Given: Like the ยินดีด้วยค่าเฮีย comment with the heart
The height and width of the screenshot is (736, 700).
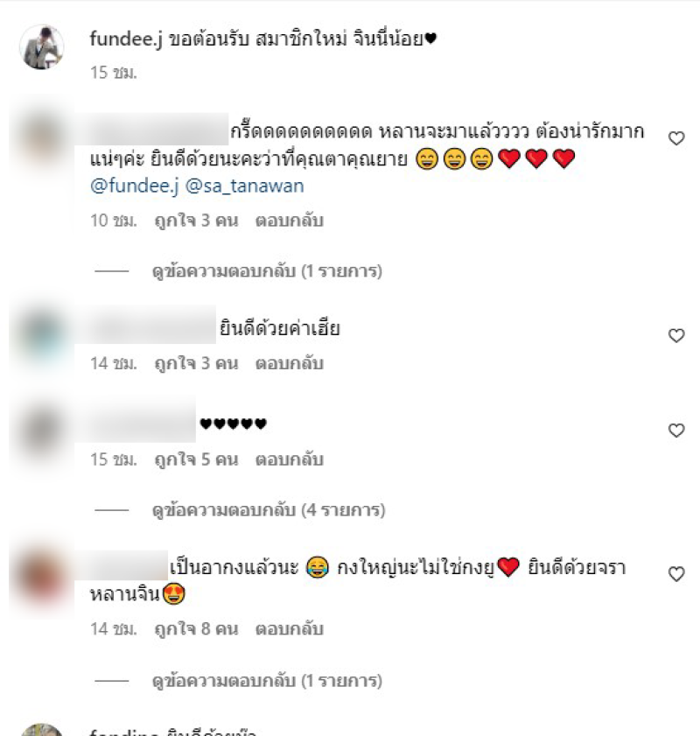Looking at the screenshot, I should coord(676,335).
